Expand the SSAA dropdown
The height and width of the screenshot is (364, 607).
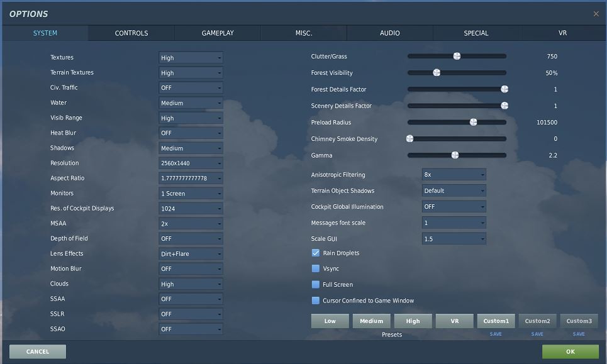(x=191, y=299)
